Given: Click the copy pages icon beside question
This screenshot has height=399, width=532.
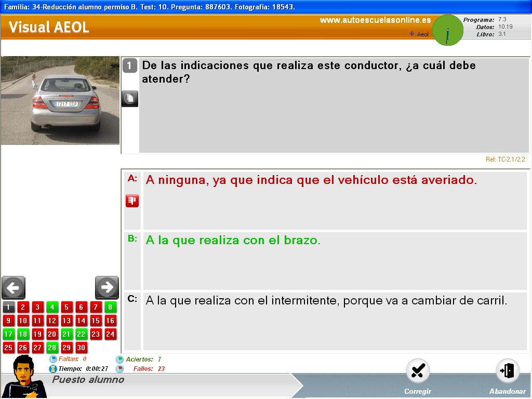Looking at the screenshot, I should pos(130,98).
